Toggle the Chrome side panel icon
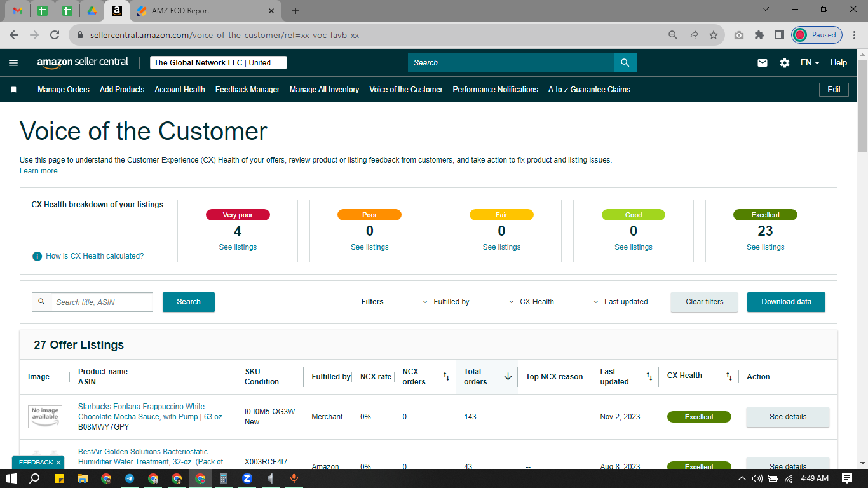868x488 pixels. pos(779,35)
